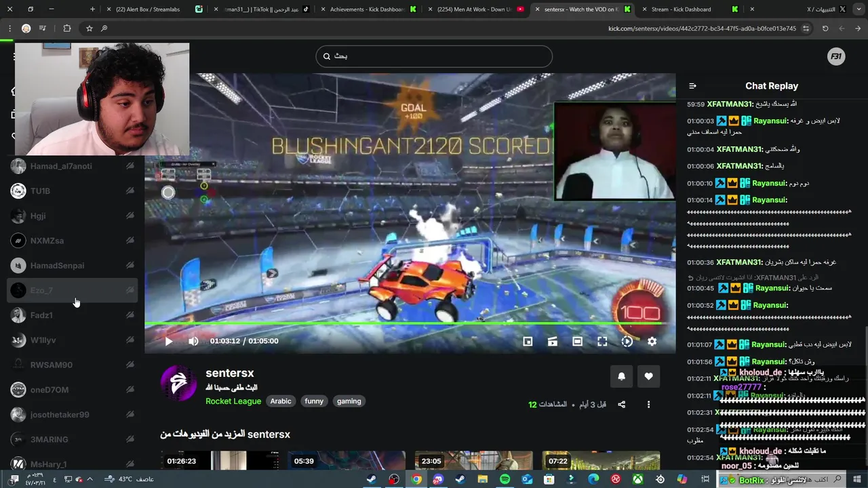Click the Kick search field

(x=434, y=56)
